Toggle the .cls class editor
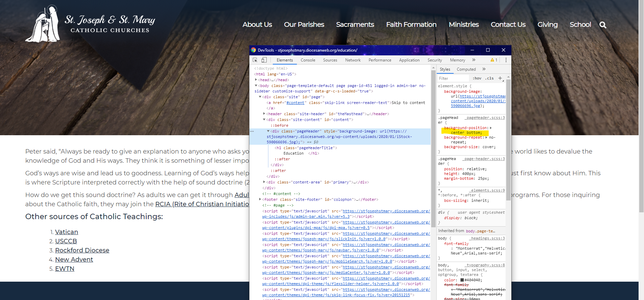Image resolution: width=644 pixels, height=300 pixels. click(x=489, y=78)
